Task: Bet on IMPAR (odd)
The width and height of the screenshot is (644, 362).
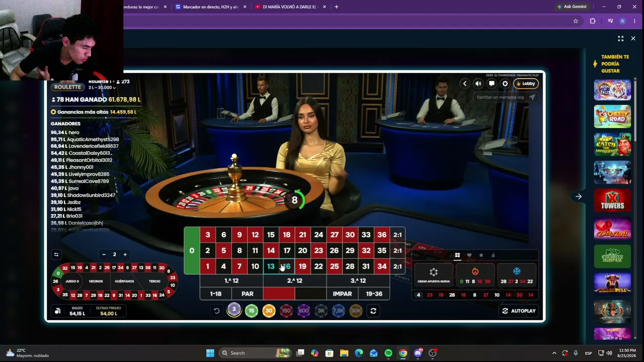Action: [x=342, y=294]
